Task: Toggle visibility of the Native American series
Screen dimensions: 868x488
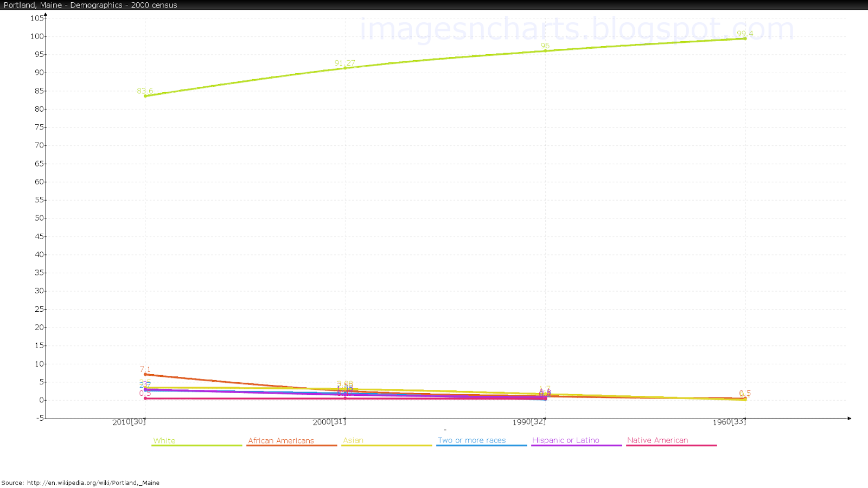Action: point(658,440)
